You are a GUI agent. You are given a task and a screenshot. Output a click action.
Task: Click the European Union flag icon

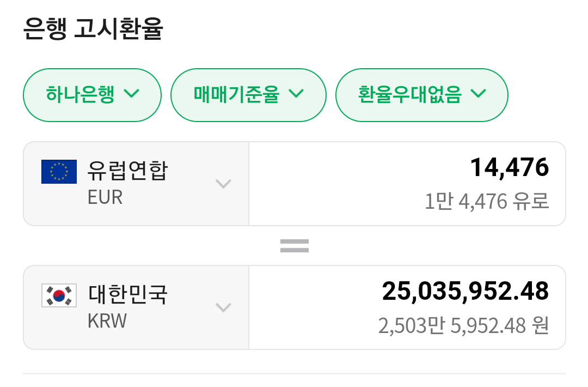point(59,172)
